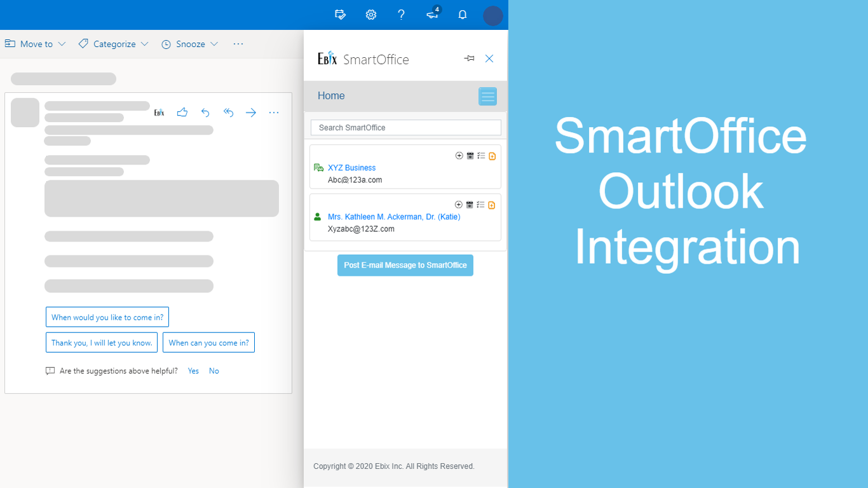This screenshot has height=488, width=868.
Task: Pin the SmartOffice side panel
Action: click(469, 58)
